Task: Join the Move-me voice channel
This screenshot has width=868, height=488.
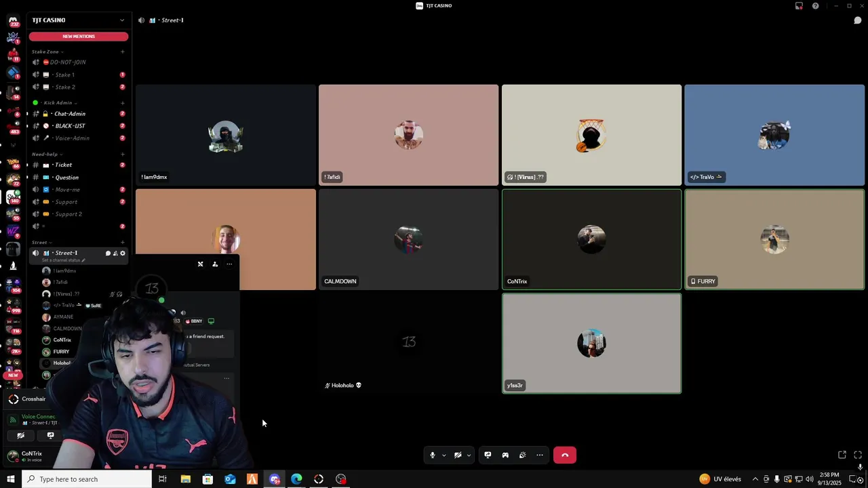Action: (79, 190)
